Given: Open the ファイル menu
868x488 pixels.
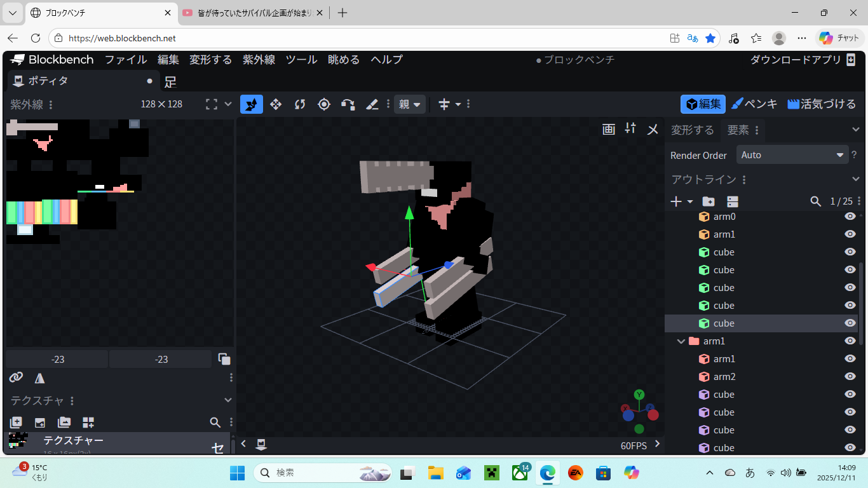Looking at the screenshot, I should point(125,59).
